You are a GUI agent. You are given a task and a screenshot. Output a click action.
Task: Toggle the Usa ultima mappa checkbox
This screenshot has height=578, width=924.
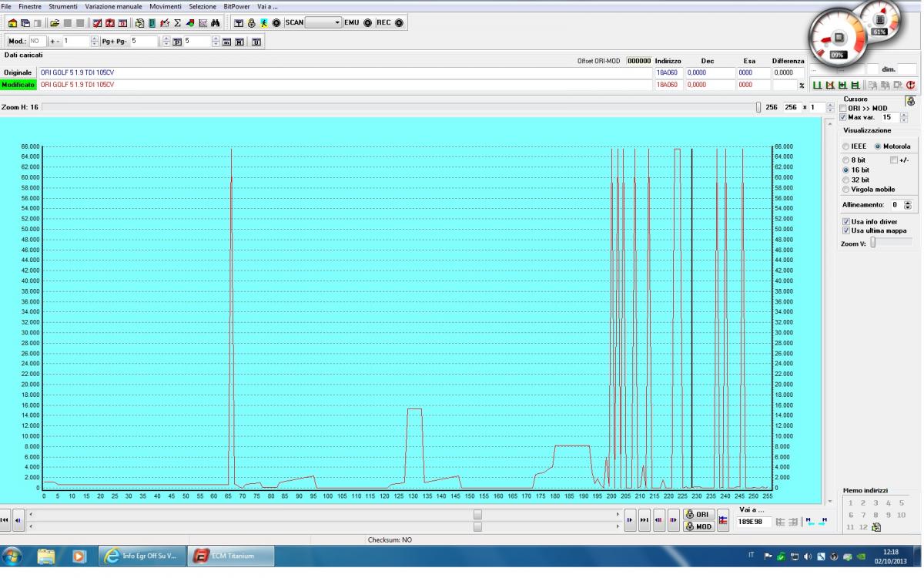(846, 230)
